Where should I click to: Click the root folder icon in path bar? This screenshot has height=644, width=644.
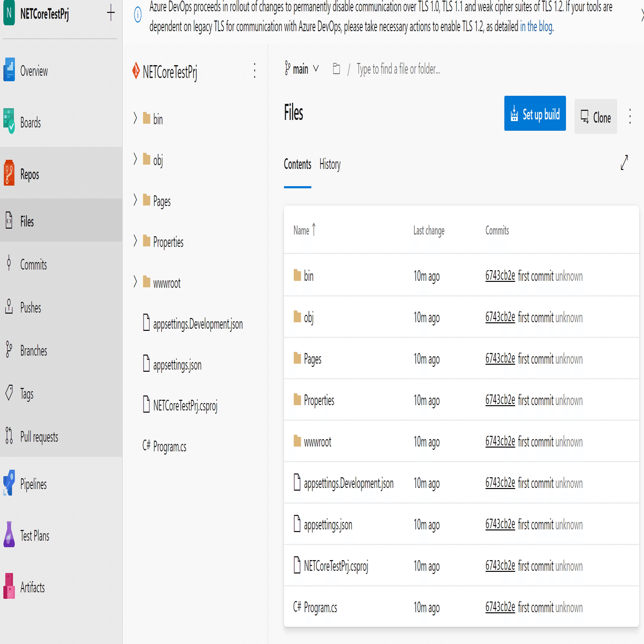click(336, 68)
